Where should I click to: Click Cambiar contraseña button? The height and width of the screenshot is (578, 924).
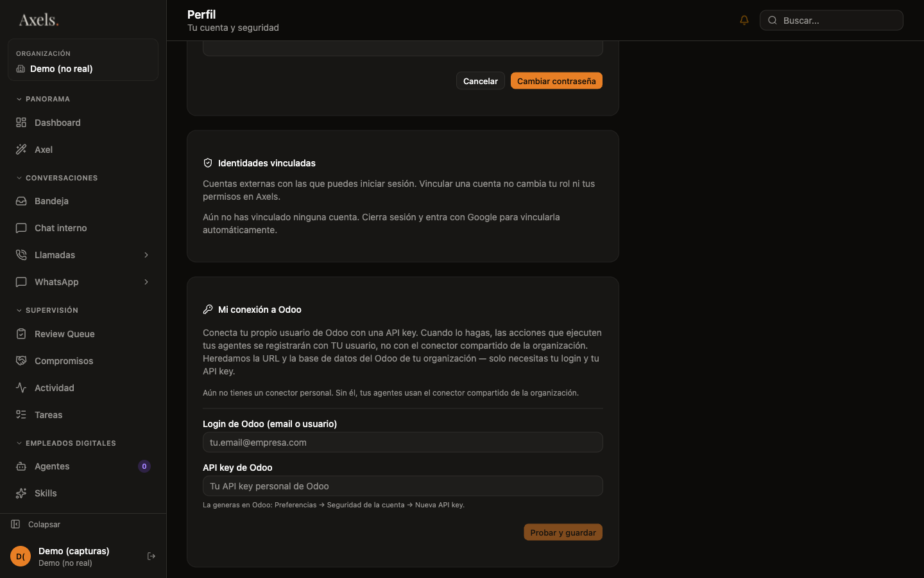coord(556,81)
